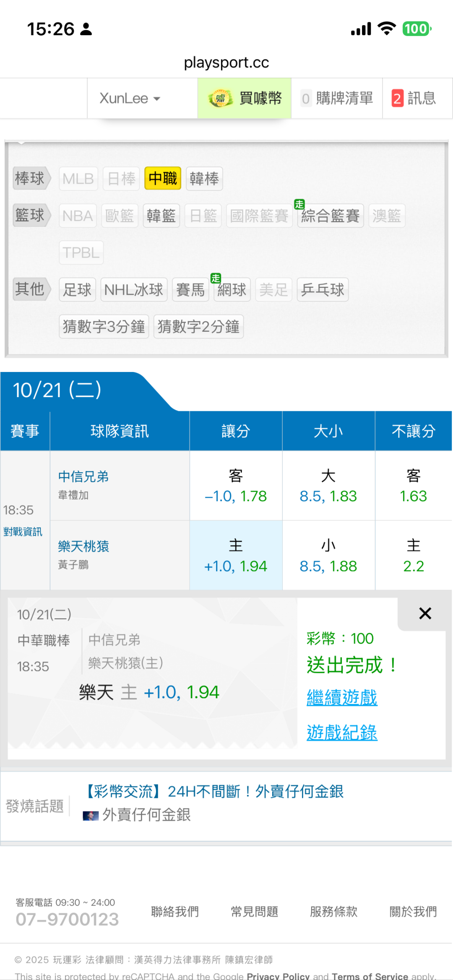The image size is (453, 980).
Task: Toggle the home spread 主 +1.0, 1.94
Action: (x=236, y=556)
